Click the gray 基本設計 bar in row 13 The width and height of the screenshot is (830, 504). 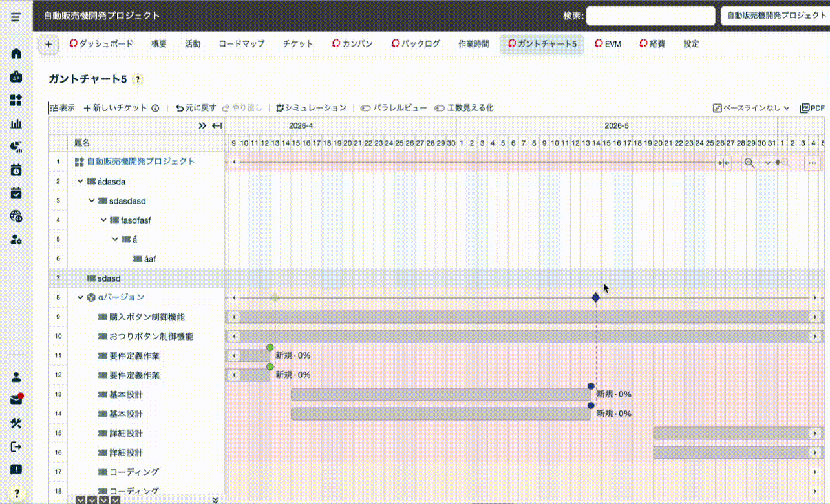point(441,395)
